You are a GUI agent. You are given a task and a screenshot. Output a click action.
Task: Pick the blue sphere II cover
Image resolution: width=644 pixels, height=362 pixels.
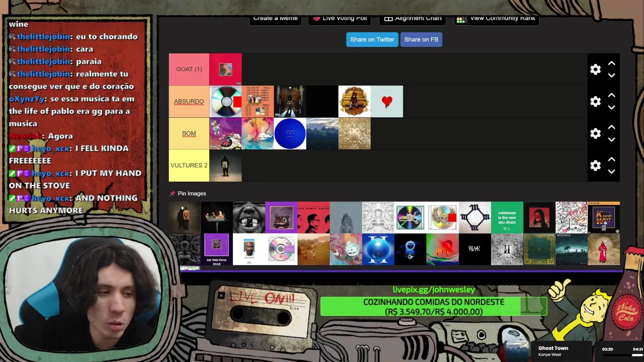point(378,249)
